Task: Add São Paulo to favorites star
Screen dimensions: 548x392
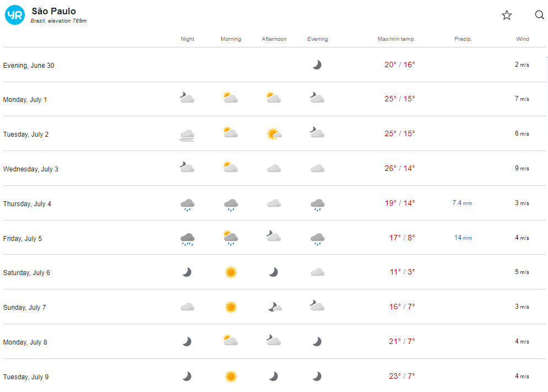Action: pyautogui.click(x=507, y=15)
